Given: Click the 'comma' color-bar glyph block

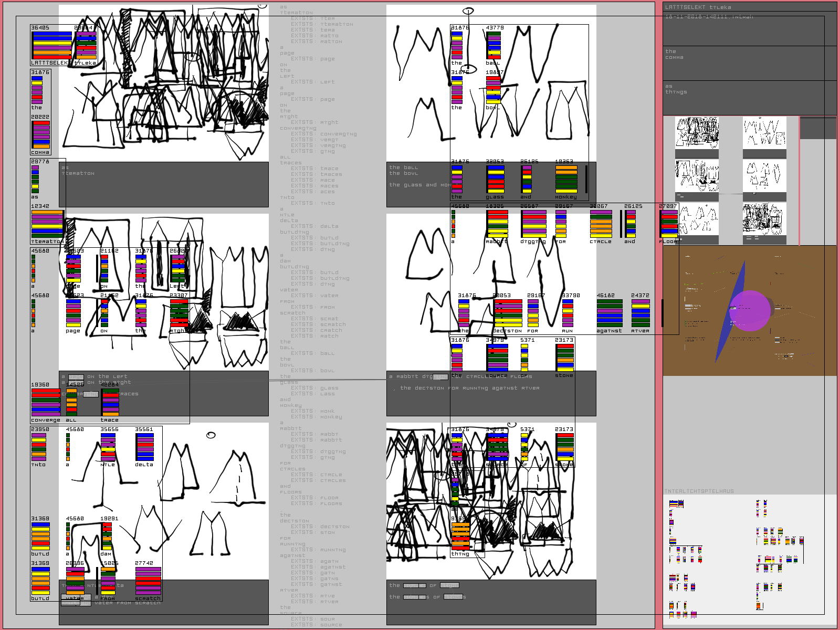Looking at the screenshot, I should [40, 134].
